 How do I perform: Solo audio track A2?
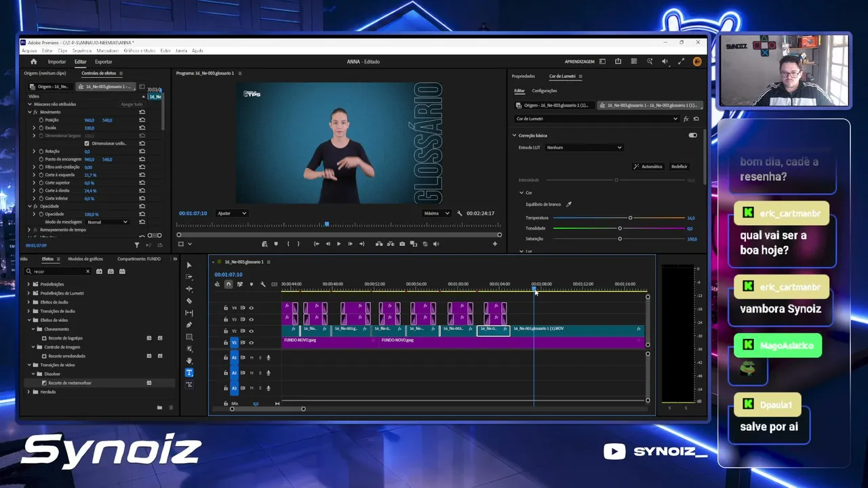260,373
